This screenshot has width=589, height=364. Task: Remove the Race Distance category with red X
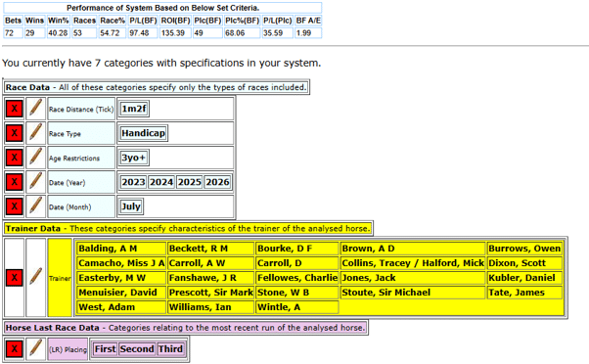(x=15, y=109)
